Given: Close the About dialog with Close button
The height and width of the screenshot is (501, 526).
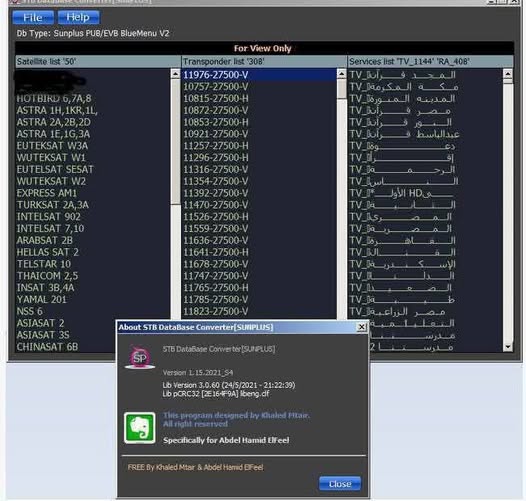Looking at the screenshot, I should pyautogui.click(x=340, y=484).
